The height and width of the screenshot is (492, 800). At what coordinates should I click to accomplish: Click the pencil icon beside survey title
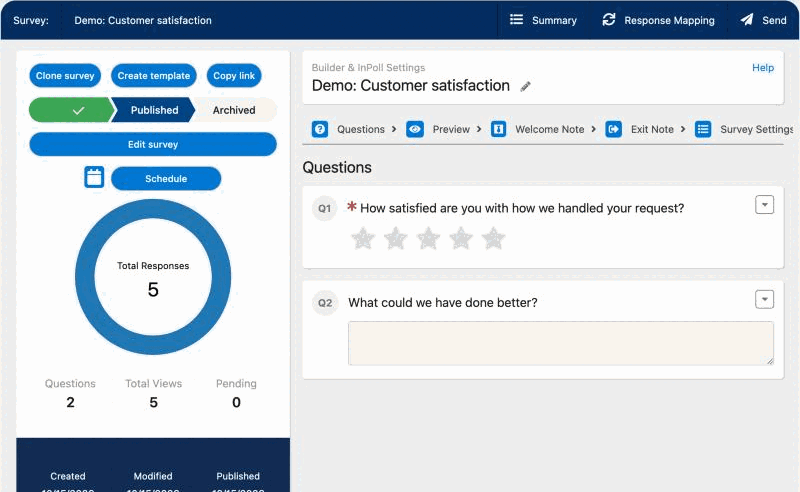pos(525,86)
